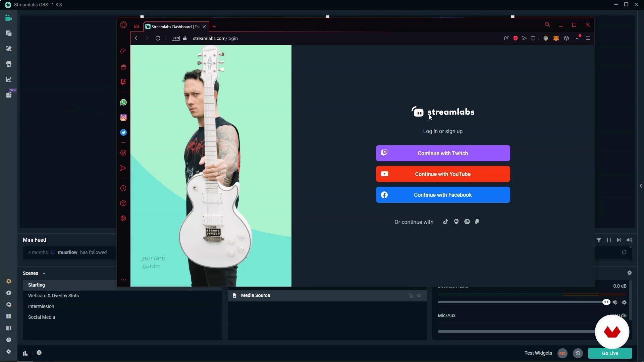
Task: Click Test Widgets
Action: pyautogui.click(x=538, y=353)
